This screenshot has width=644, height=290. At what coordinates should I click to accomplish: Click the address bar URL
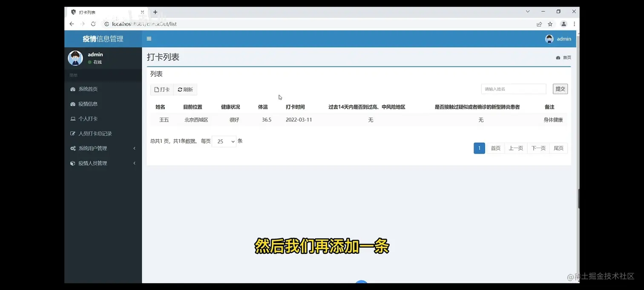pos(144,24)
